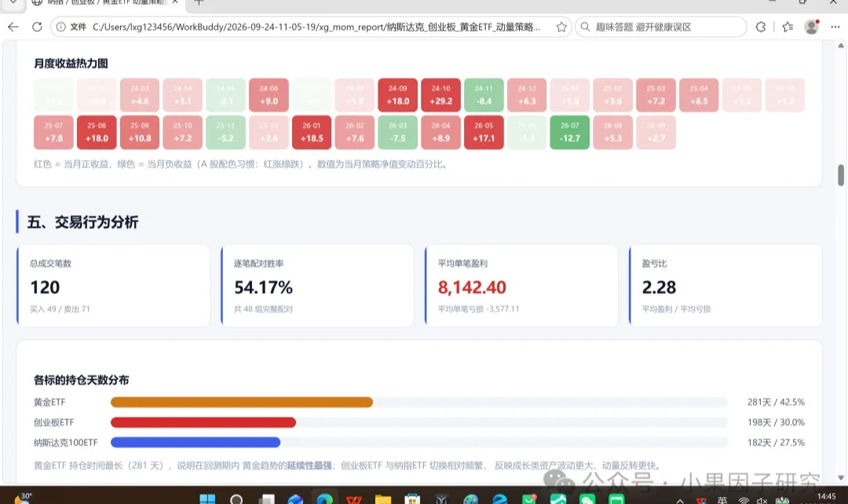Click the 各标的持仓天数分布 heading
The height and width of the screenshot is (504, 848).
pyautogui.click(x=81, y=380)
